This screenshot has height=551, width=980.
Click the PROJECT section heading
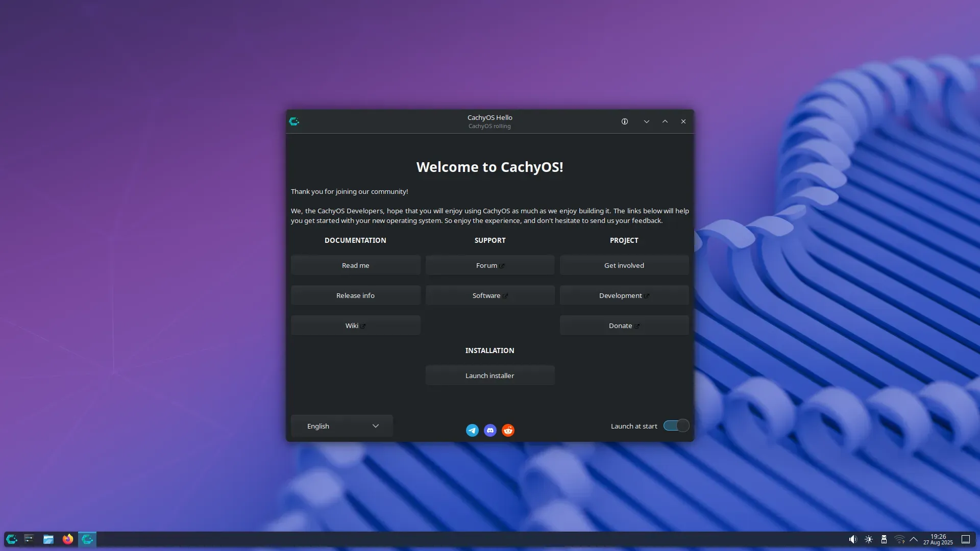pos(624,240)
